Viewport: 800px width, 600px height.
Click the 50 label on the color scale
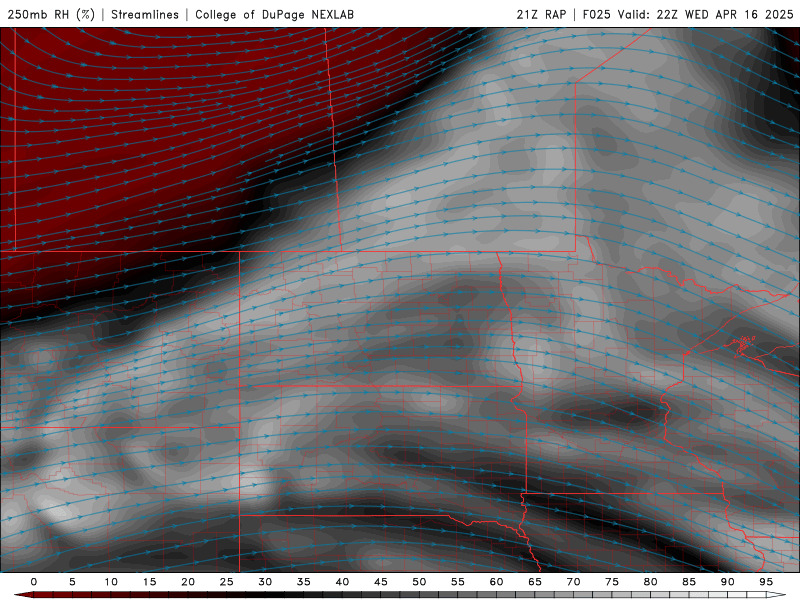coord(419,582)
